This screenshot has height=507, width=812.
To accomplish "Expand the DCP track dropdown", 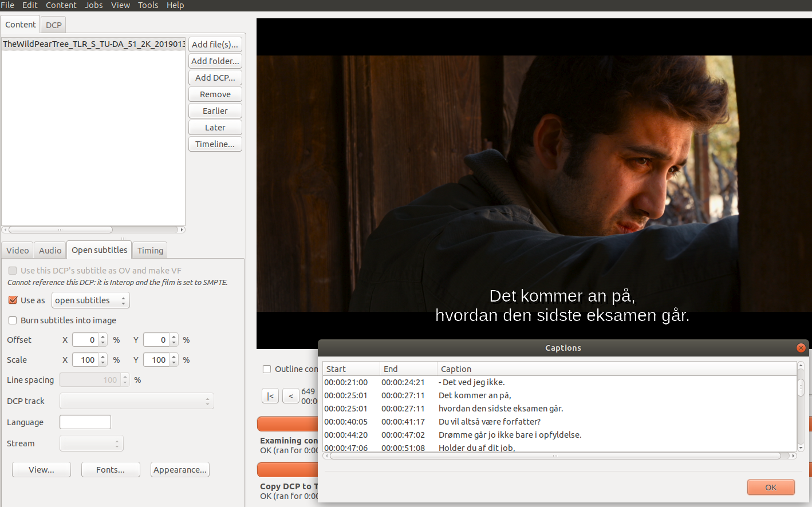I will point(136,401).
